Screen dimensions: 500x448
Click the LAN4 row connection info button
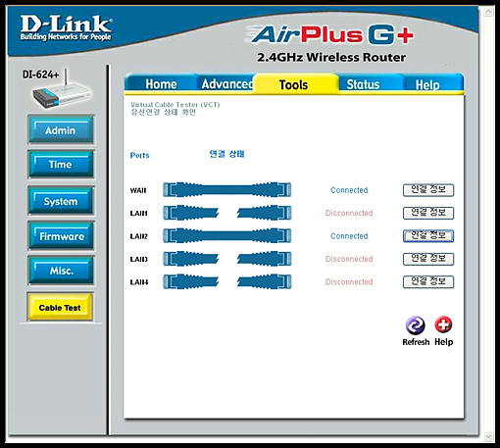pos(428,281)
